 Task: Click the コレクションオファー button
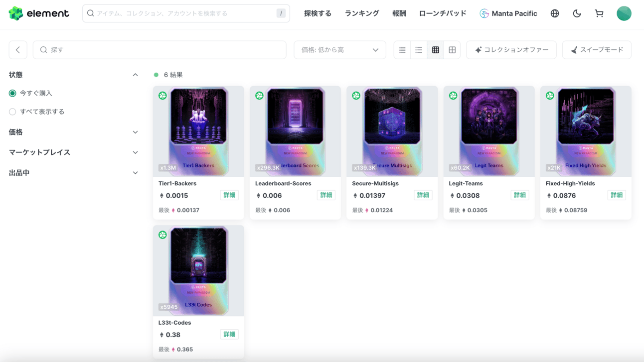click(511, 50)
